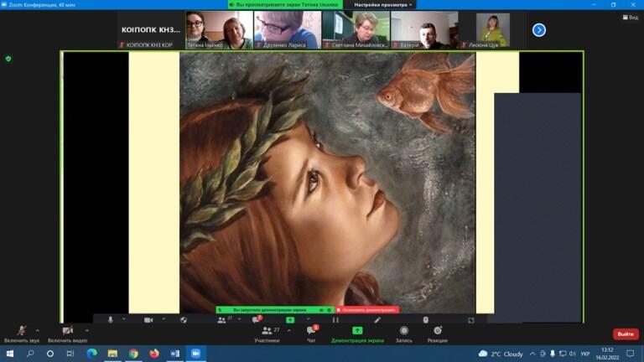The image size is (644, 362).
Task: Click shared screen's green share icon
Action: coord(290,320)
